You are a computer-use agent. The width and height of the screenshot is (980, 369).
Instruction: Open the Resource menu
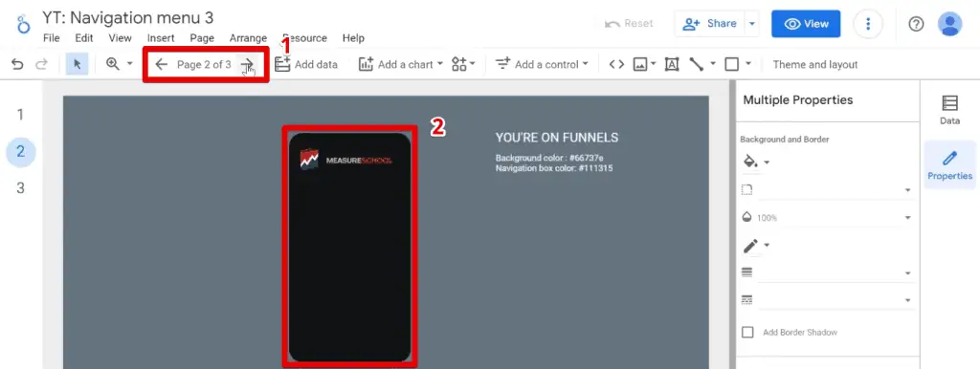point(304,38)
